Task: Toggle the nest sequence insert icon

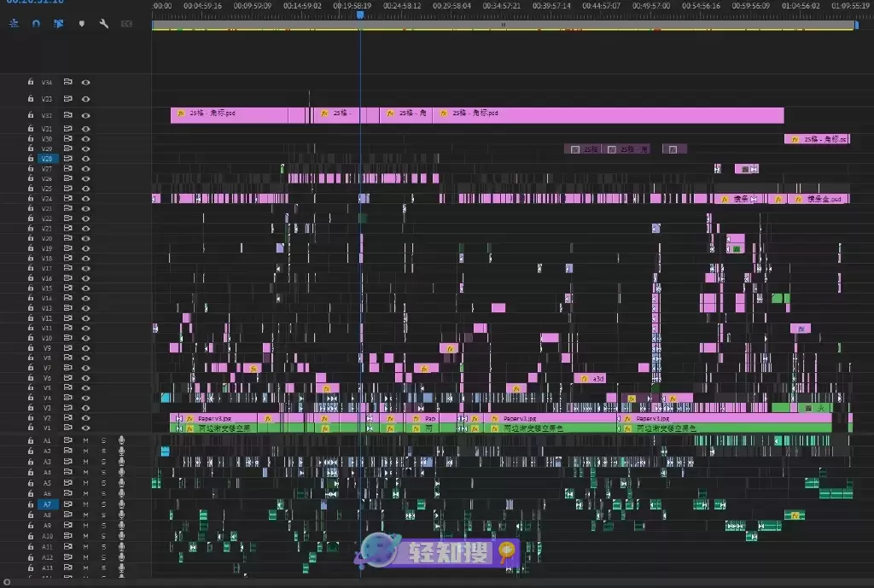Action: (14, 24)
